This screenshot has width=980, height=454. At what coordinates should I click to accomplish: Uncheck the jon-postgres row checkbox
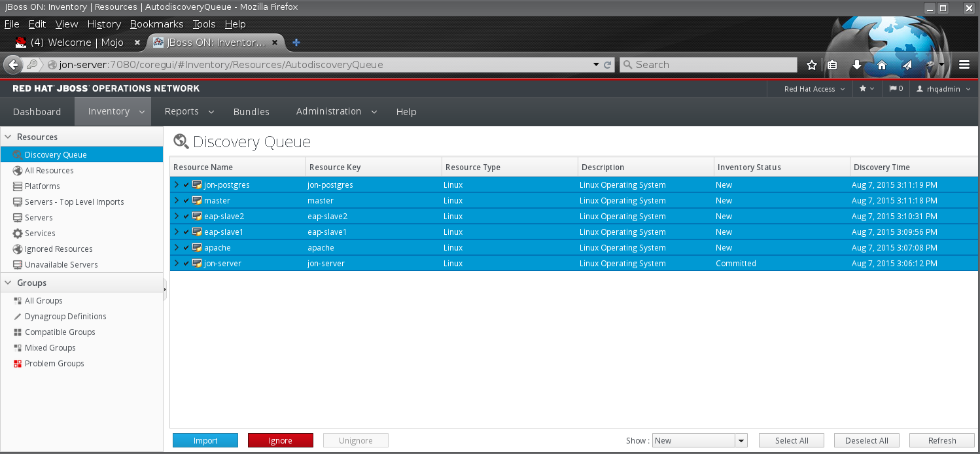186,185
